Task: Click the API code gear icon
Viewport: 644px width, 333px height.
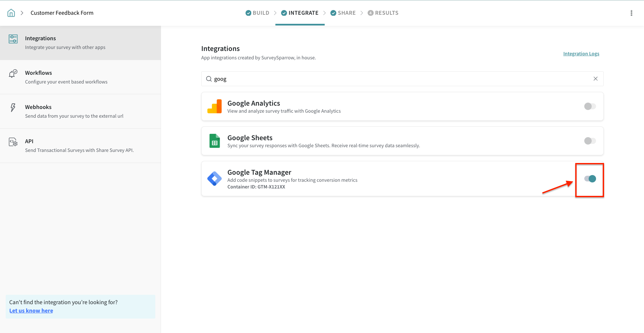Action: (13, 142)
